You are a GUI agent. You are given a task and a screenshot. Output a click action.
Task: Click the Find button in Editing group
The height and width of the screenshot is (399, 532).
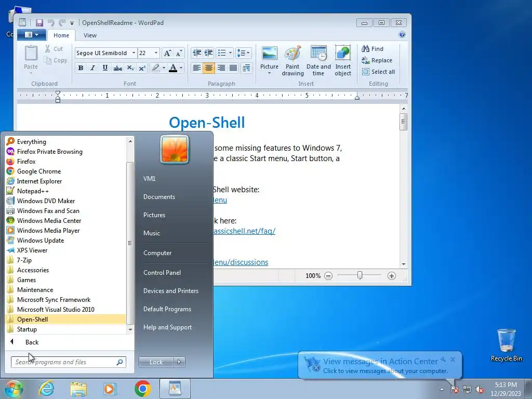[x=373, y=49]
